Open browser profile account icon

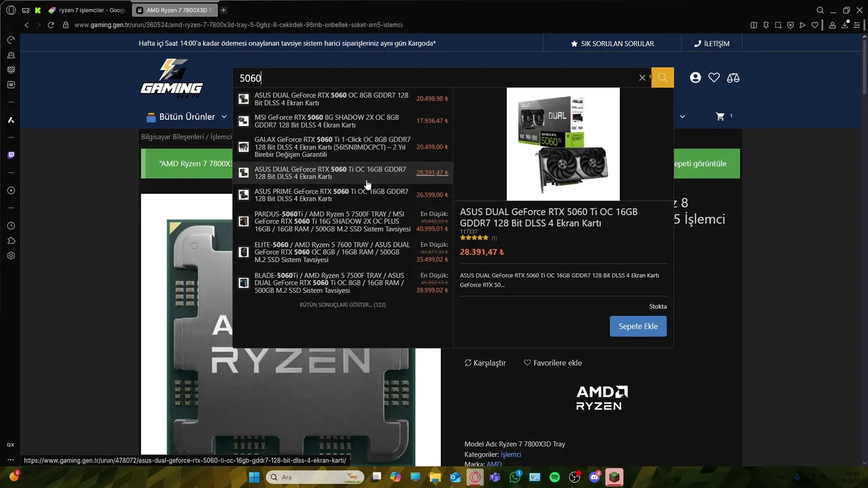click(x=833, y=25)
